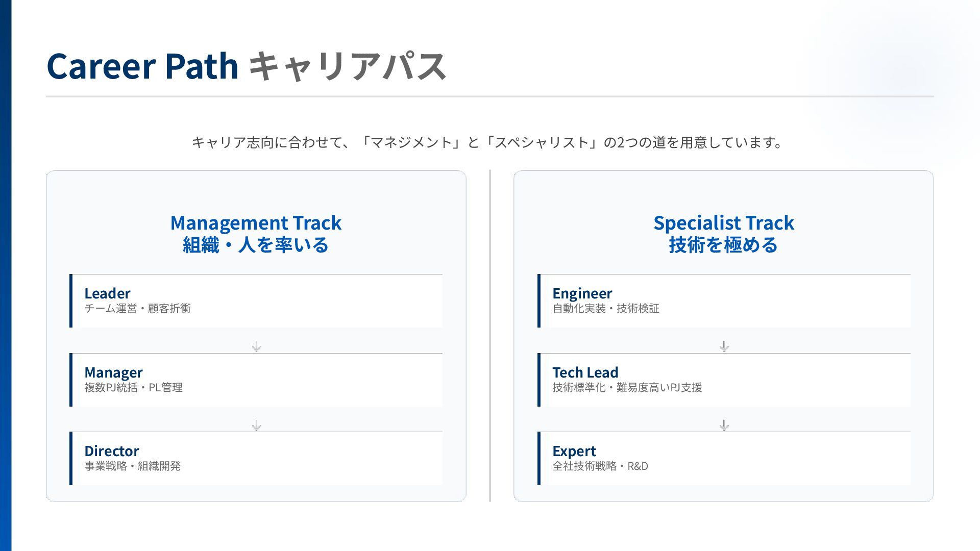Screen dimensions: 980x551
Task: Click the キャリア志向 intro sentence
Action: [x=487, y=142]
